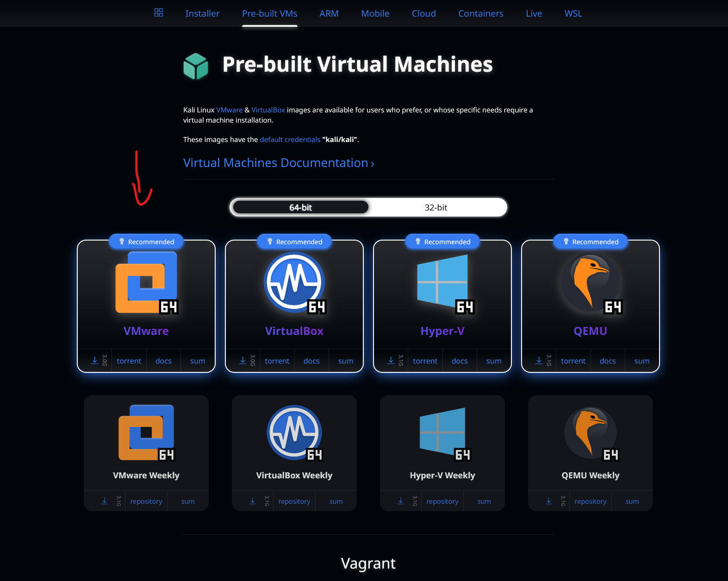Open the grid overview icon in navigation
Screen dimensions: 728x581
pos(159,12)
